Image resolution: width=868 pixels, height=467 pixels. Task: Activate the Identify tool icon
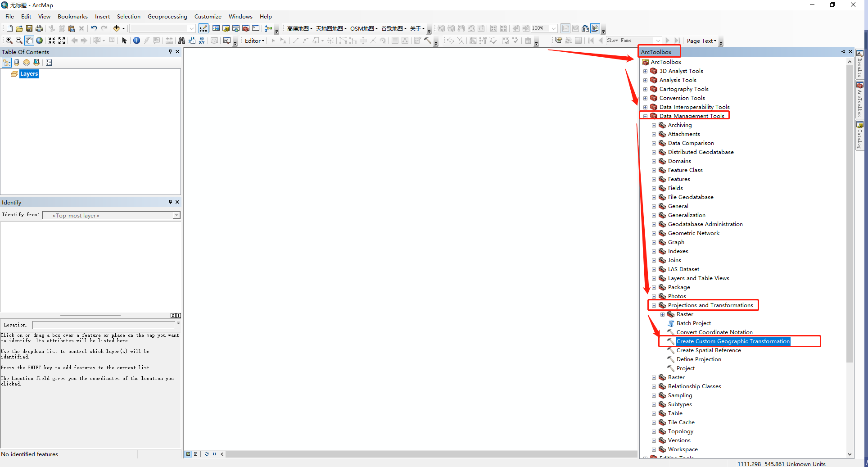(136, 41)
